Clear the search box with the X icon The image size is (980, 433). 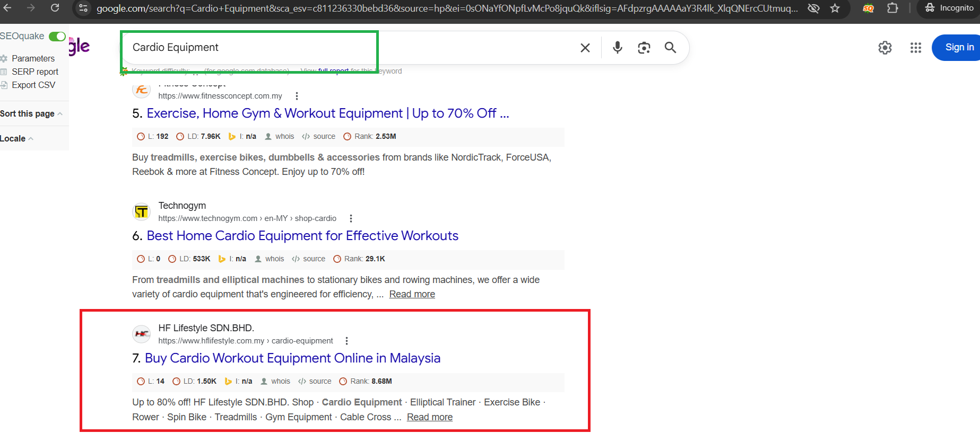(585, 48)
